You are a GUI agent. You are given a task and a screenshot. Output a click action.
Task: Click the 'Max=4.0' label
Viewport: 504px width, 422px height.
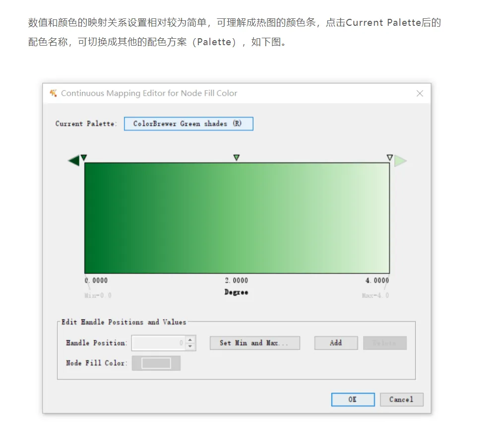tap(376, 295)
